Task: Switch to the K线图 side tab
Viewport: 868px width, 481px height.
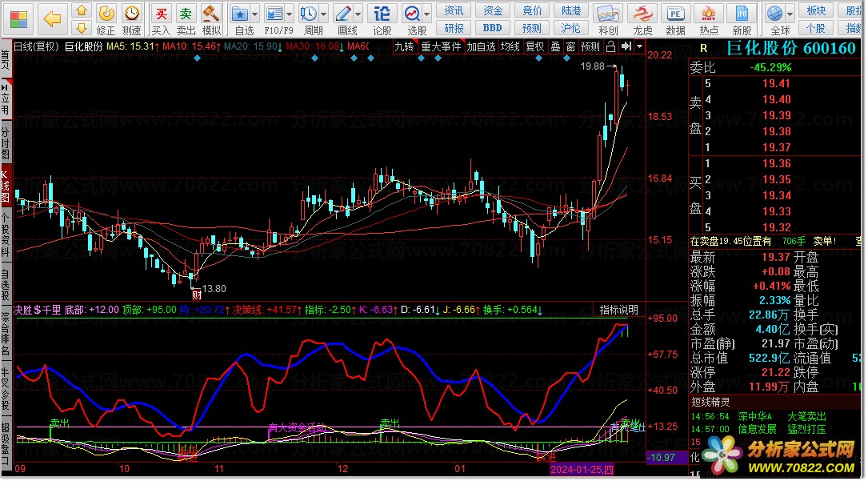Action: point(6,186)
